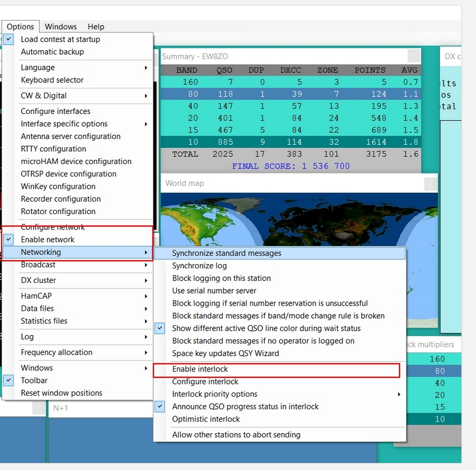
Task: Disable the Enable network option
Action: pos(47,240)
